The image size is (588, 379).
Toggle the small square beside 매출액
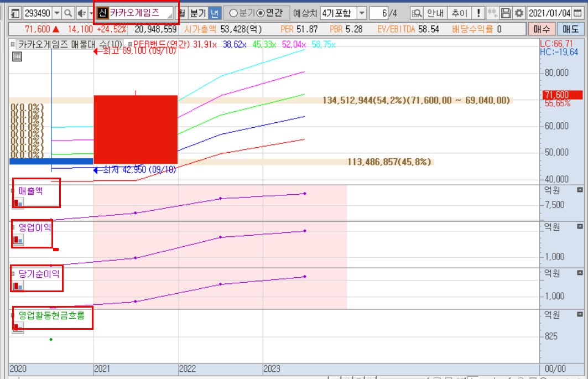click(13, 191)
